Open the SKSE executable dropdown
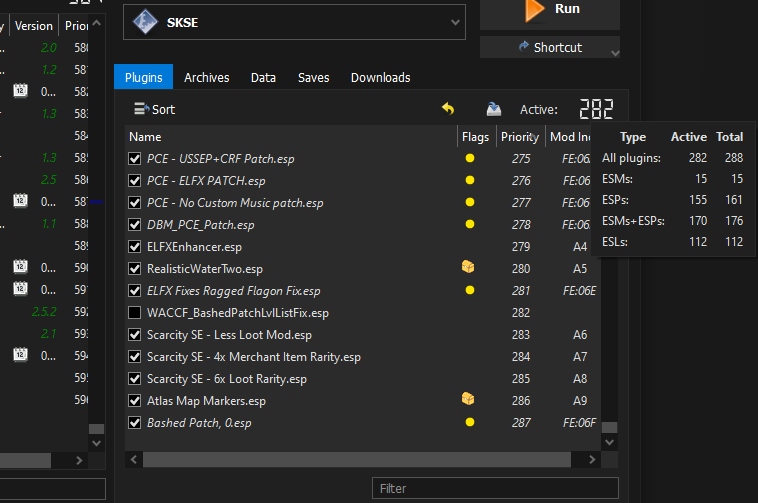The height and width of the screenshot is (503, 758). pos(455,22)
